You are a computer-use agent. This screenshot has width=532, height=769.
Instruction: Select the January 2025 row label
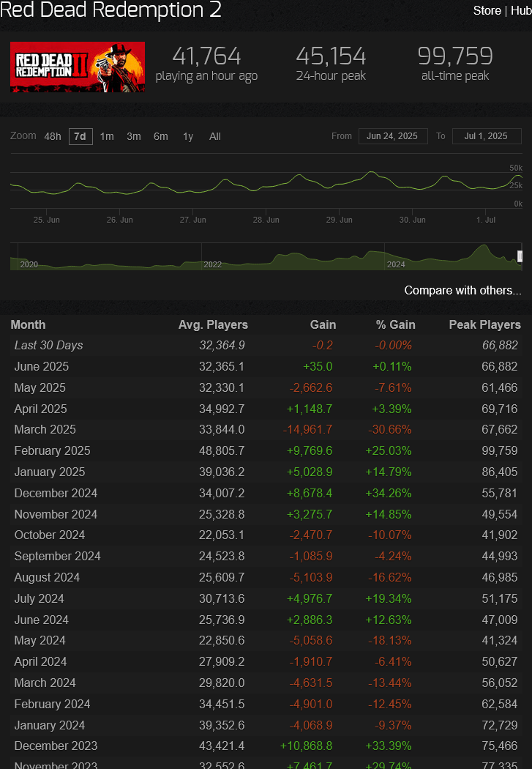pos(50,472)
